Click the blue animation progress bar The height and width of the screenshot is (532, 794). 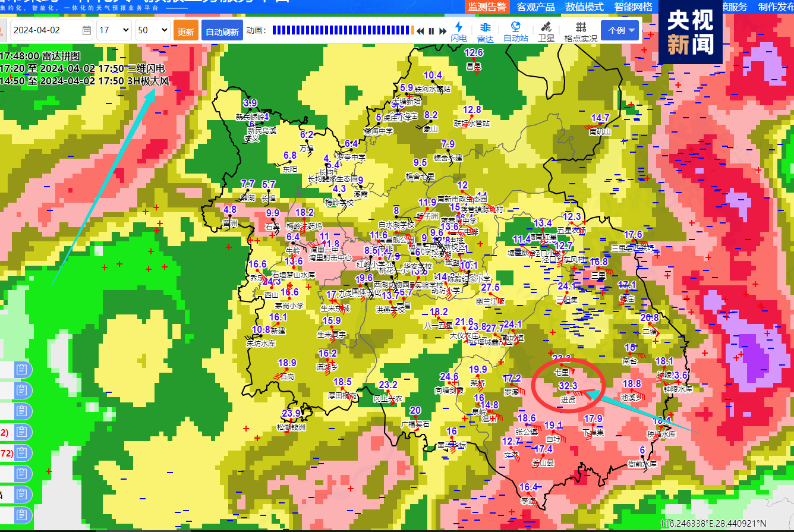pyautogui.click(x=342, y=30)
